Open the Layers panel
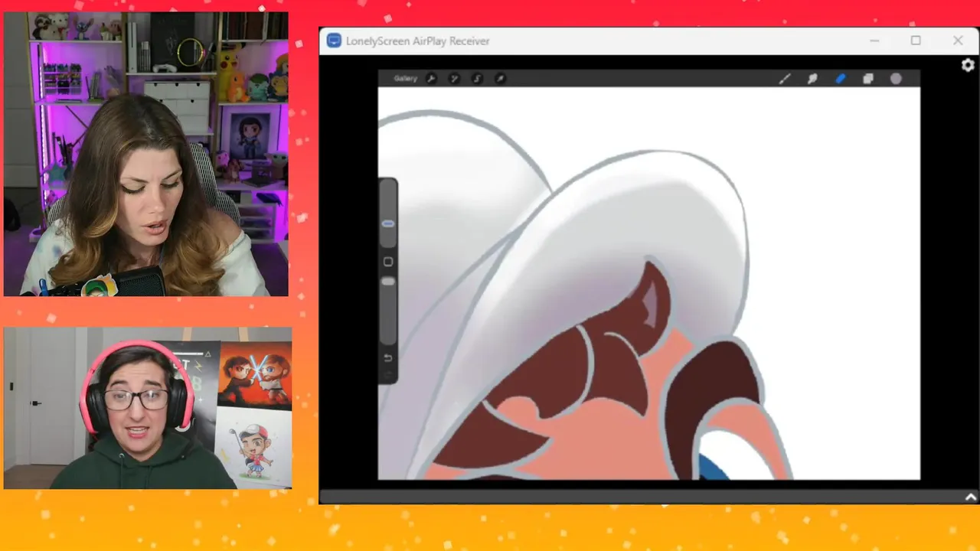This screenshot has width=980, height=551. click(868, 78)
